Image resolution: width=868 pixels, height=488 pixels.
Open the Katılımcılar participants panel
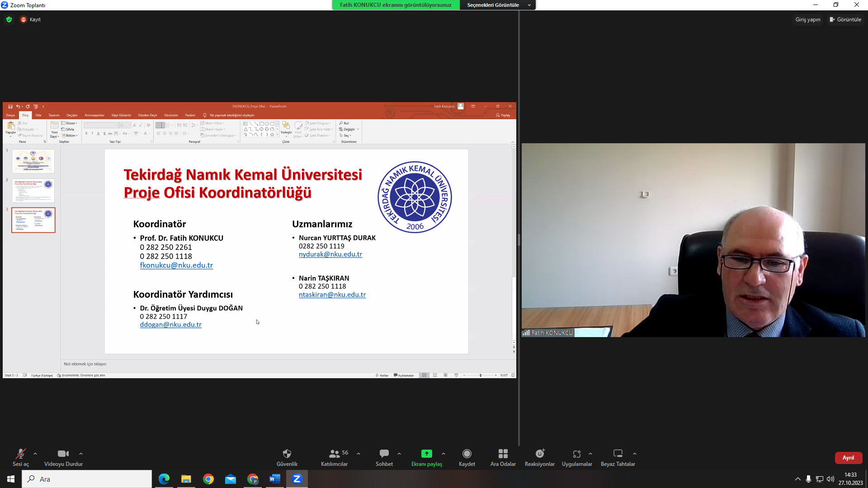pyautogui.click(x=335, y=454)
